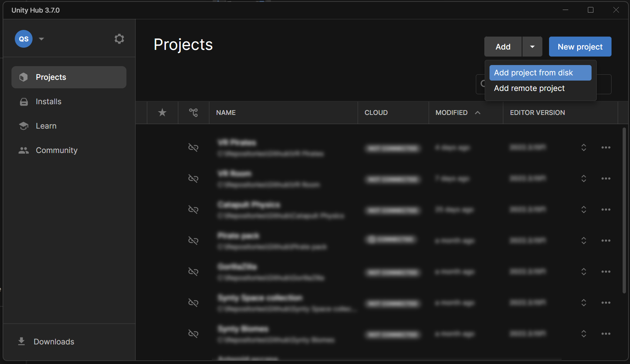
Task: Click the New project button
Action: tap(580, 47)
